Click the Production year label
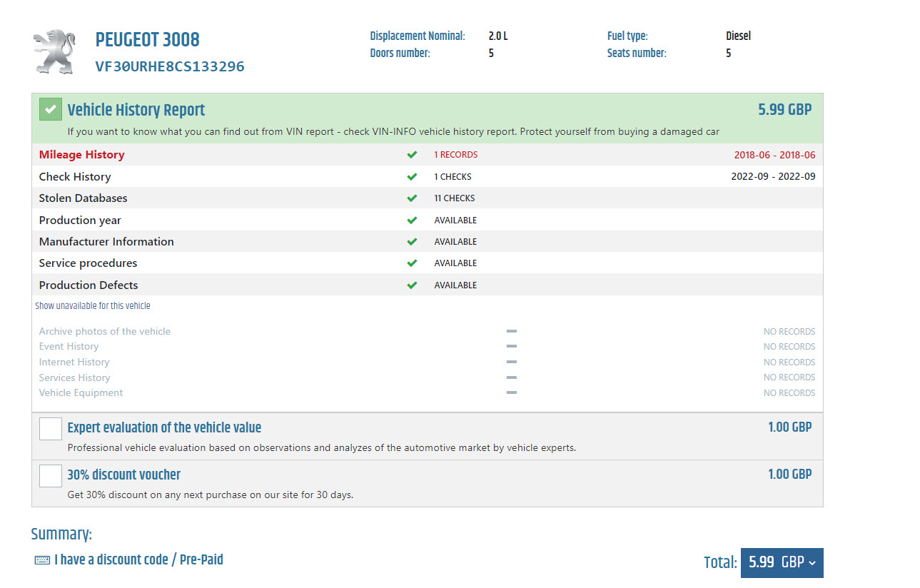 [x=80, y=220]
